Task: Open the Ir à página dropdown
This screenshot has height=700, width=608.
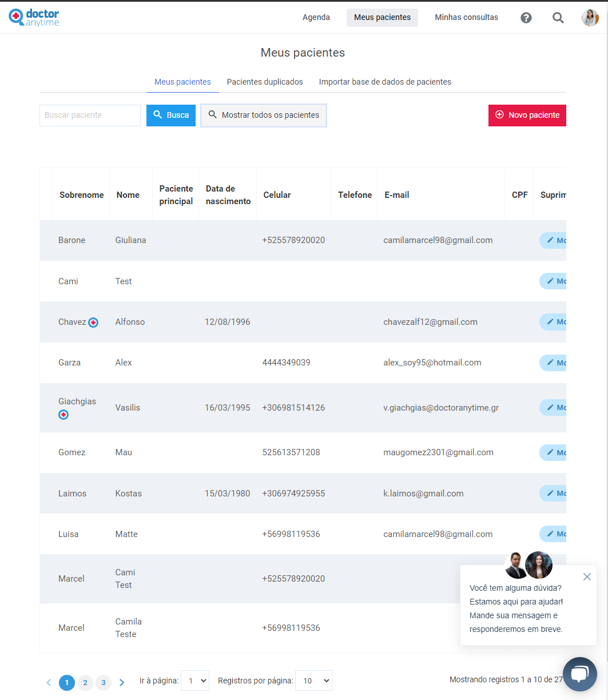Action: [x=195, y=681]
